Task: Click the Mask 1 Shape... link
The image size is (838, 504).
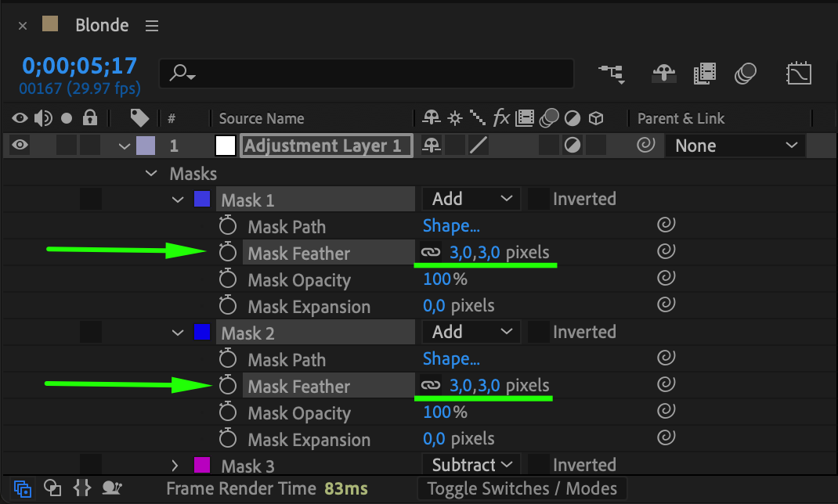Action: 451,226
